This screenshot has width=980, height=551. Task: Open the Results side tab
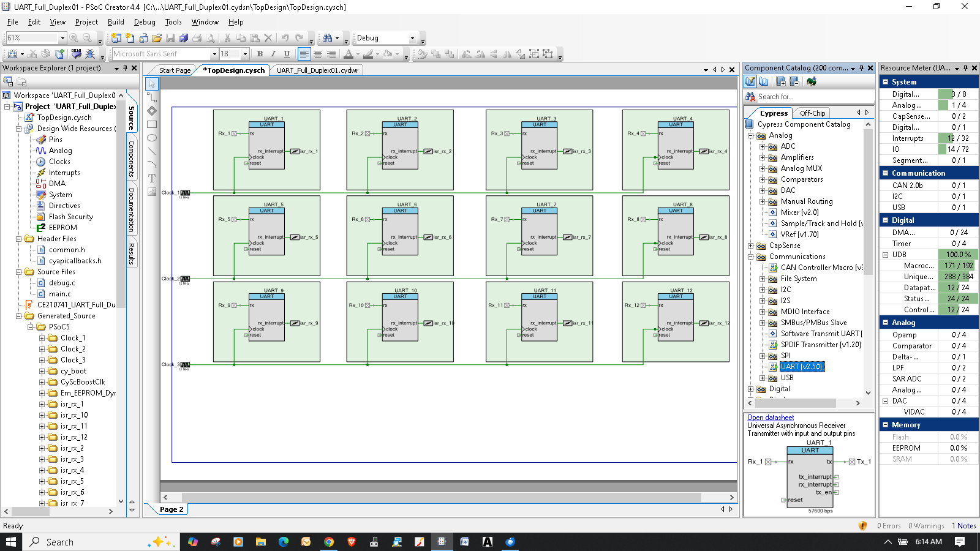pyautogui.click(x=131, y=253)
